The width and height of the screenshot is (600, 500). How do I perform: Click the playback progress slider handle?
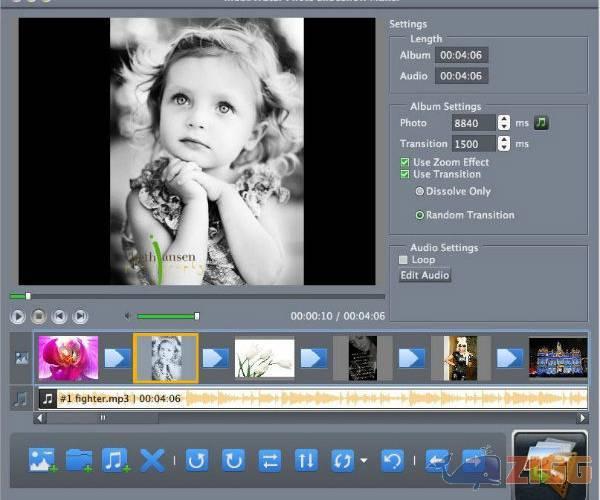pyautogui.click(x=28, y=296)
